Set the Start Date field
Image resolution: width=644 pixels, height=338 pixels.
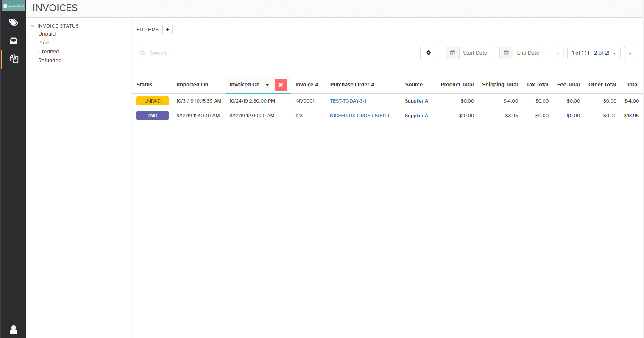(475, 53)
